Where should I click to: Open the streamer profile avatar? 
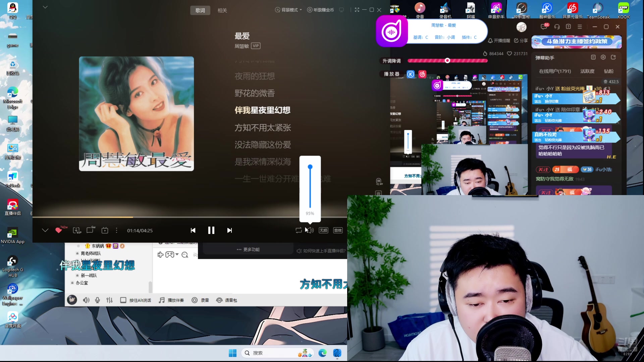pos(521,27)
